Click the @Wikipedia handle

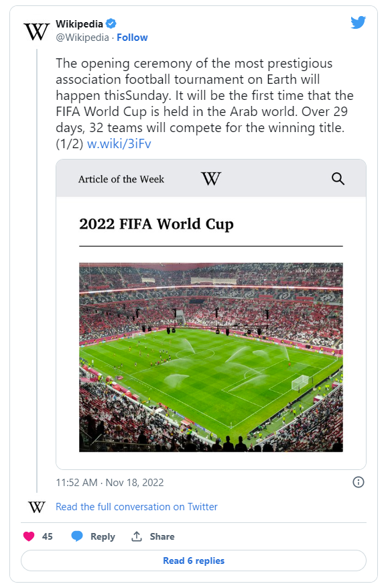[x=82, y=38]
